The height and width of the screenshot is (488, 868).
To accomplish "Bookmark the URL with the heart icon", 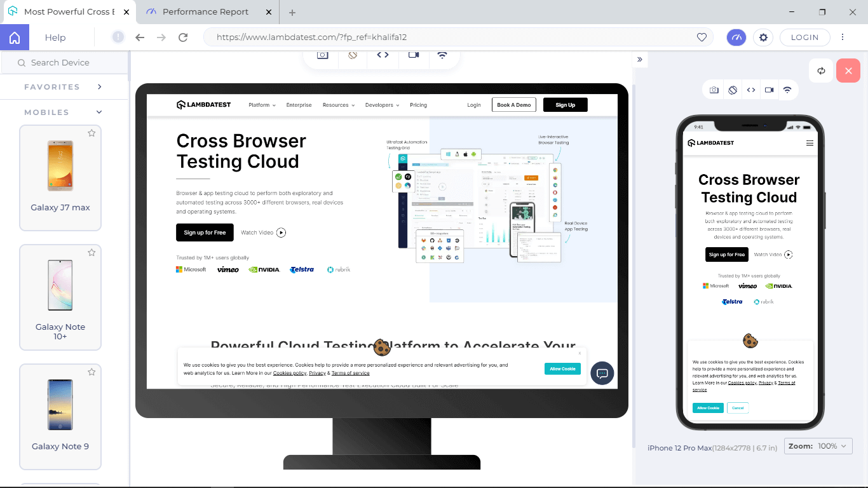I will pos(702,37).
